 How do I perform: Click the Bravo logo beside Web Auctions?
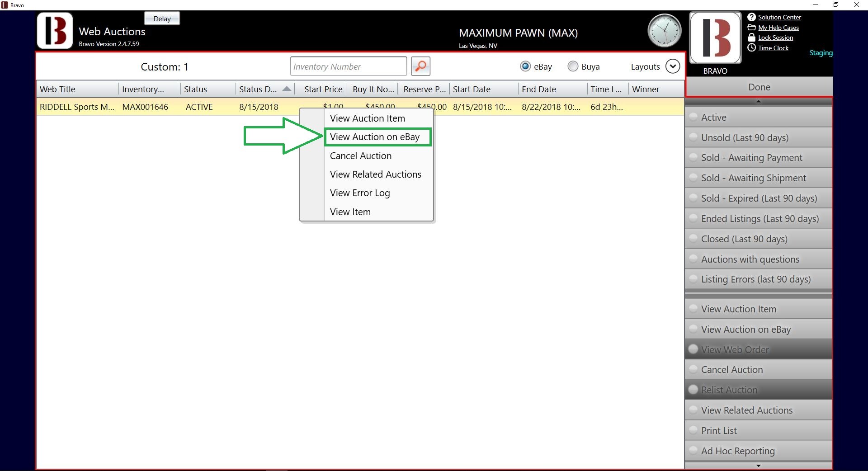(x=55, y=31)
